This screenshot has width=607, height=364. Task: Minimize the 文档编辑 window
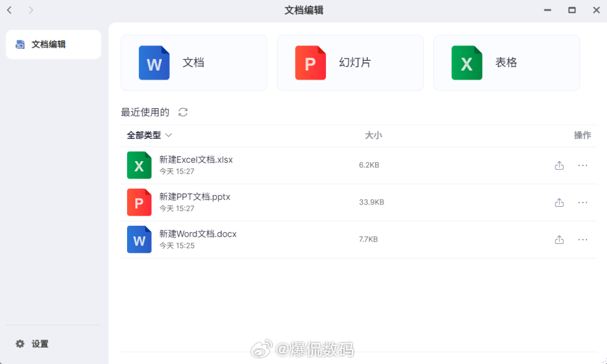click(547, 10)
